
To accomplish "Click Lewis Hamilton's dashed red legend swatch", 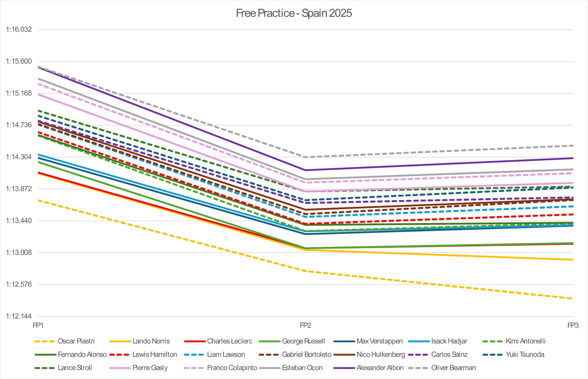I will click(x=119, y=355).
